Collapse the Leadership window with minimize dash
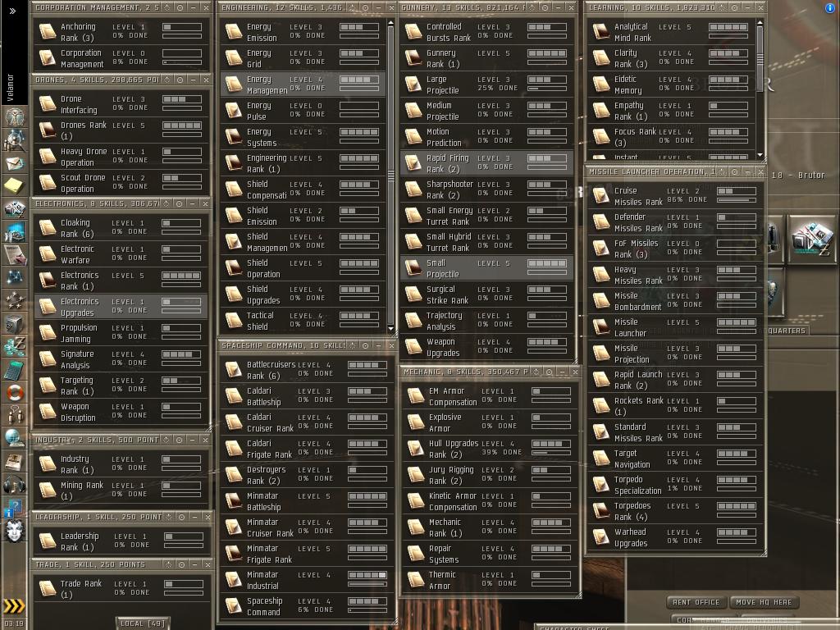 pyautogui.click(x=194, y=517)
